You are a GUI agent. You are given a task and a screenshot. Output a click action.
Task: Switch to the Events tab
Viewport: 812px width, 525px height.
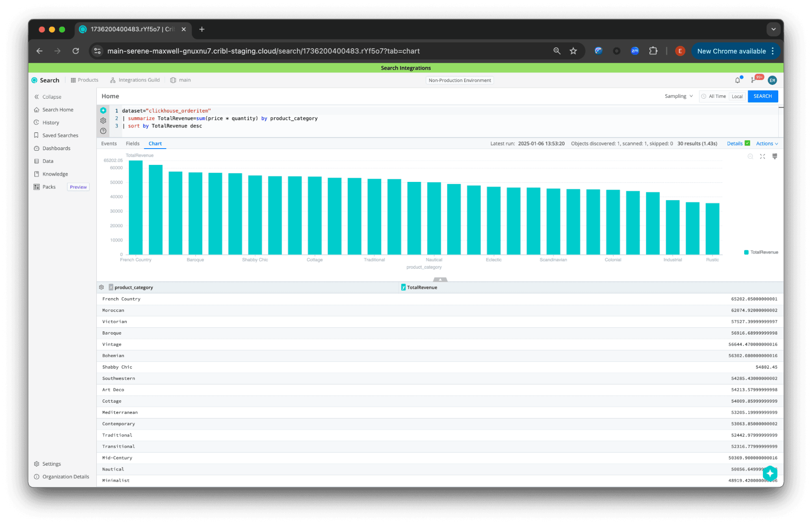(x=109, y=143)
